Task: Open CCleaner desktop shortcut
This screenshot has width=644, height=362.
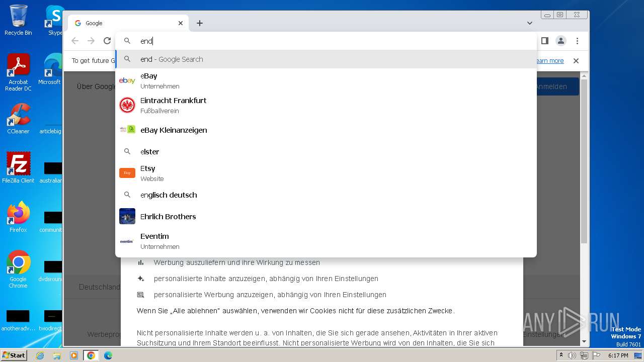Action: tap(18, 119)
